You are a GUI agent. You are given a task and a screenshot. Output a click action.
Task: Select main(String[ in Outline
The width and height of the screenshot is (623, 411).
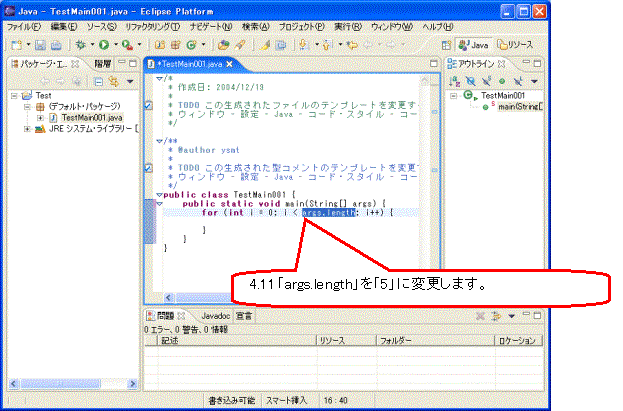pyautogui.click(x=520, y=107)
